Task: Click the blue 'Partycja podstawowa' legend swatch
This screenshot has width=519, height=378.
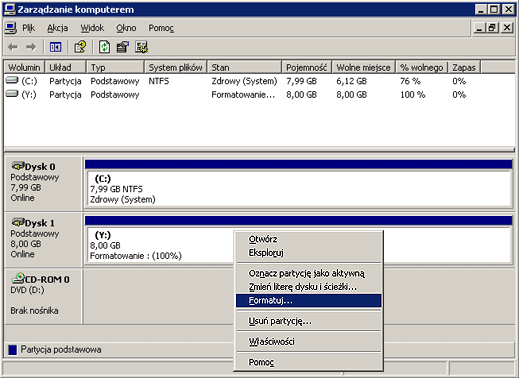Action: pyautogui.click(x=12, y=350)
